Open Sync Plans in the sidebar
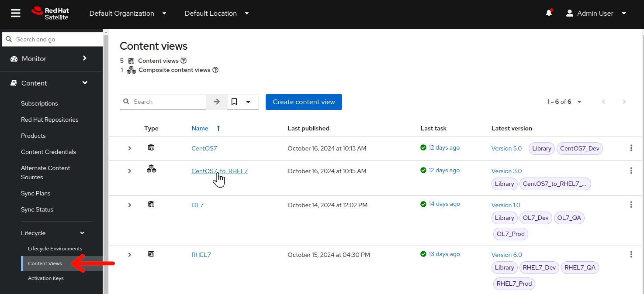 point(36,193)
